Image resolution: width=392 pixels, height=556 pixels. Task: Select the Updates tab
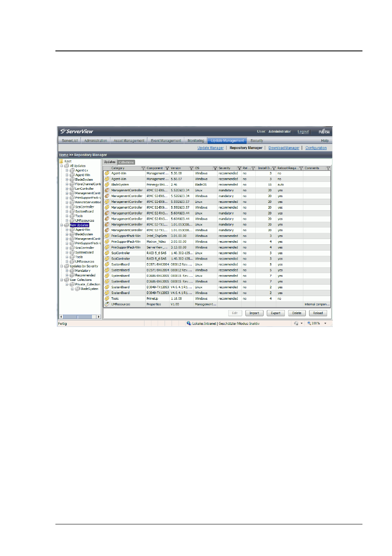pos(110,162)
